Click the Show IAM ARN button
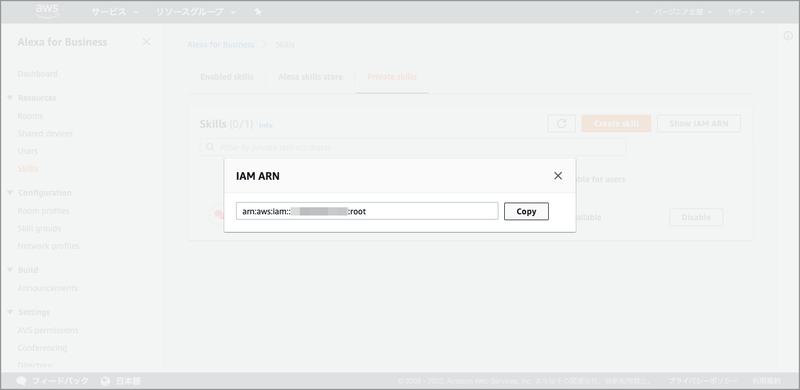 click(x=698, y=124)
